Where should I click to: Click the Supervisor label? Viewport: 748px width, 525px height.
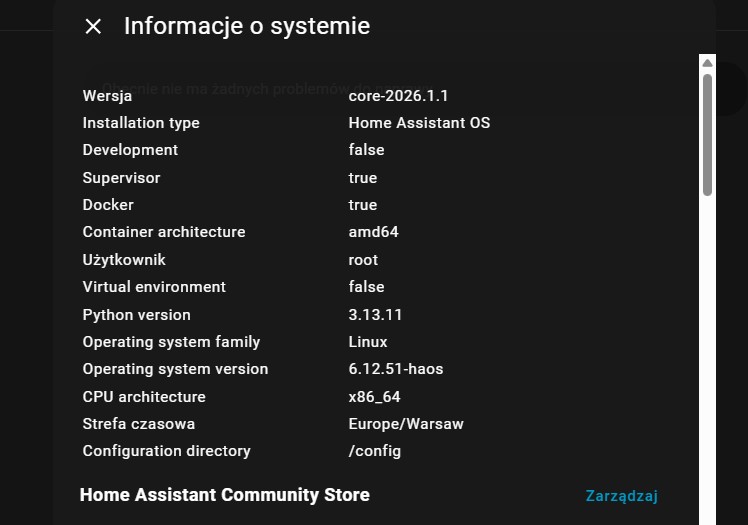pos(121,178)
